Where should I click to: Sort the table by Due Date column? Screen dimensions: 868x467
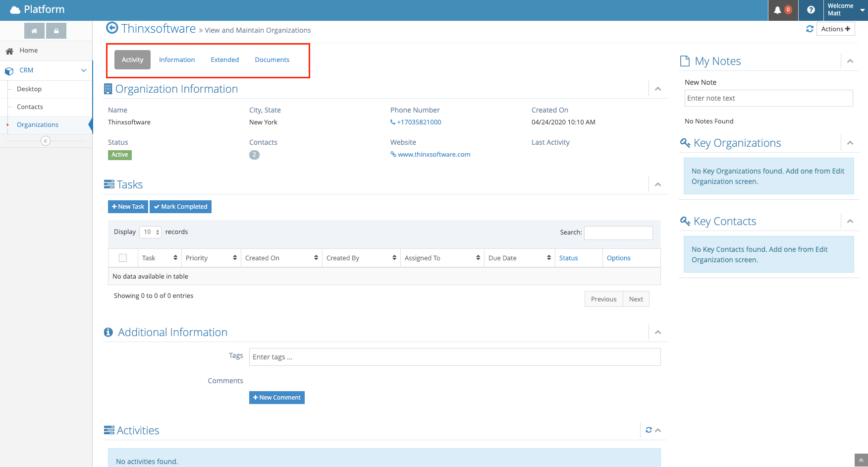tap(519, 258)
